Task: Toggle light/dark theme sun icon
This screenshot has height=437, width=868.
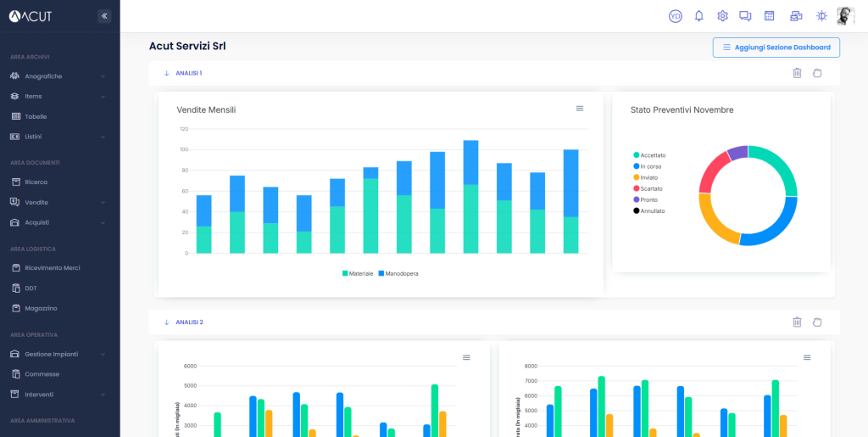Action: 821,16
